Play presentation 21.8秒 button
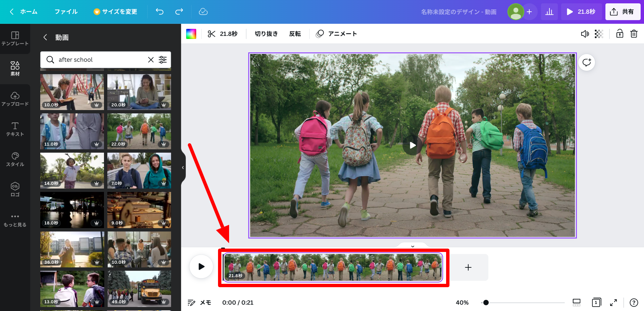This screenshot has width=644, height=311. point(581,12)
